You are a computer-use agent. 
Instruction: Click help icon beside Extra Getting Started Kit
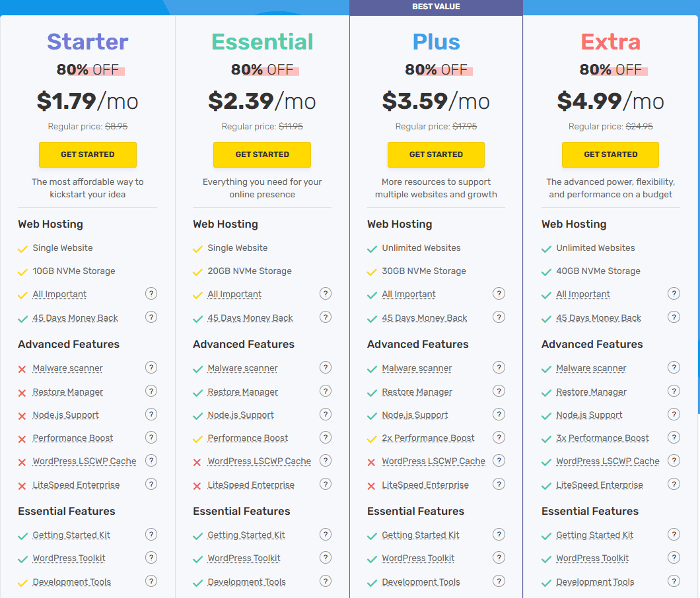point(674,535)
